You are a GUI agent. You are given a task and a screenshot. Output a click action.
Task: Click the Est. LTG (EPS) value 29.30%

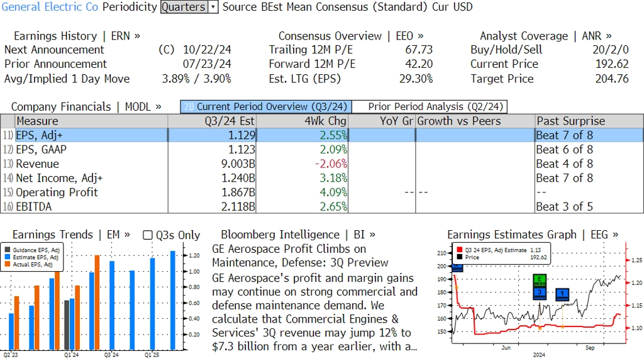pyautogui.click(x=416, y=79)
